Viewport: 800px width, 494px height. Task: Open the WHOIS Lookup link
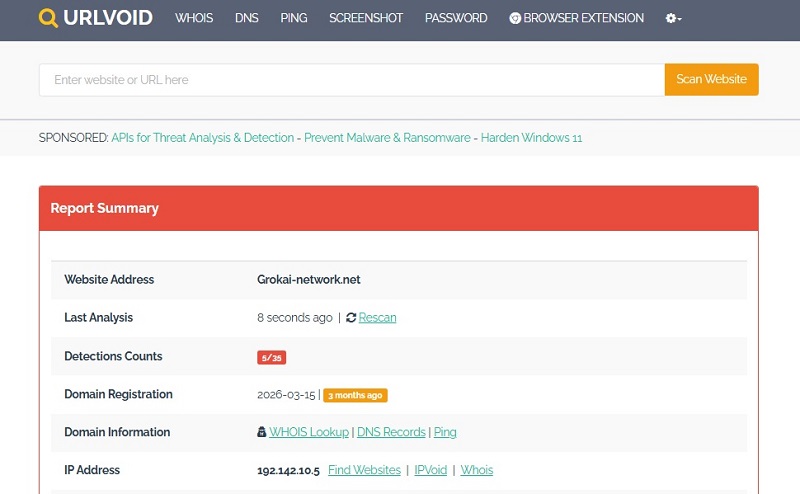click(x=309, y=432)
